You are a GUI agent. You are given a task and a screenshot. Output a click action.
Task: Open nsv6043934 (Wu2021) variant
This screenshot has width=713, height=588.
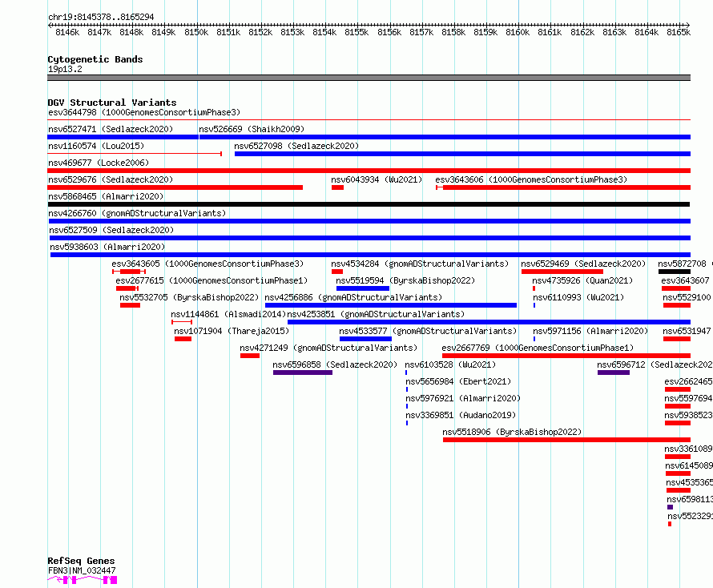pos(377,179)
